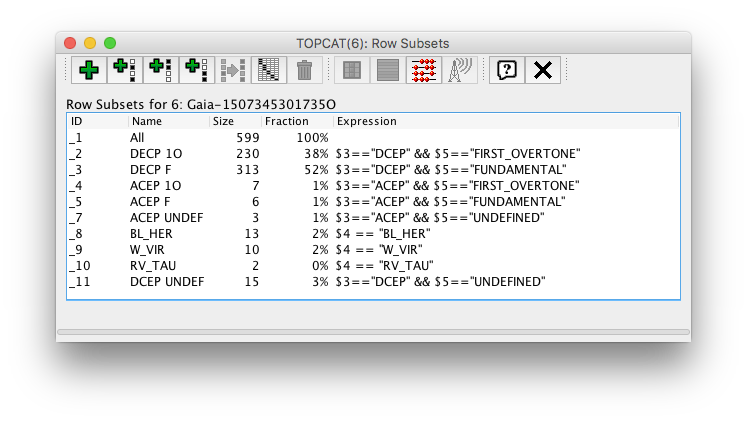This screenshot has height=422, width=747.
Task: Click fraction value 52%
Action: (x=316, y=170)
